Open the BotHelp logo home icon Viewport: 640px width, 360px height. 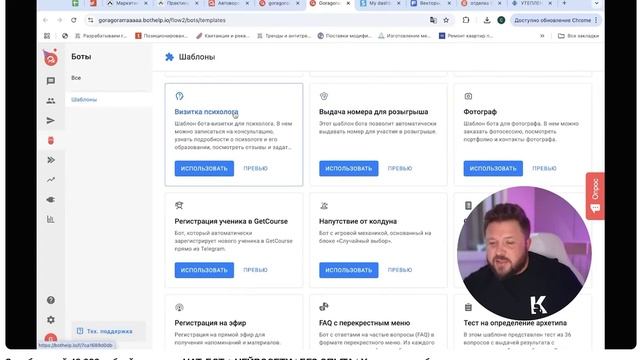tap(51, 58)
